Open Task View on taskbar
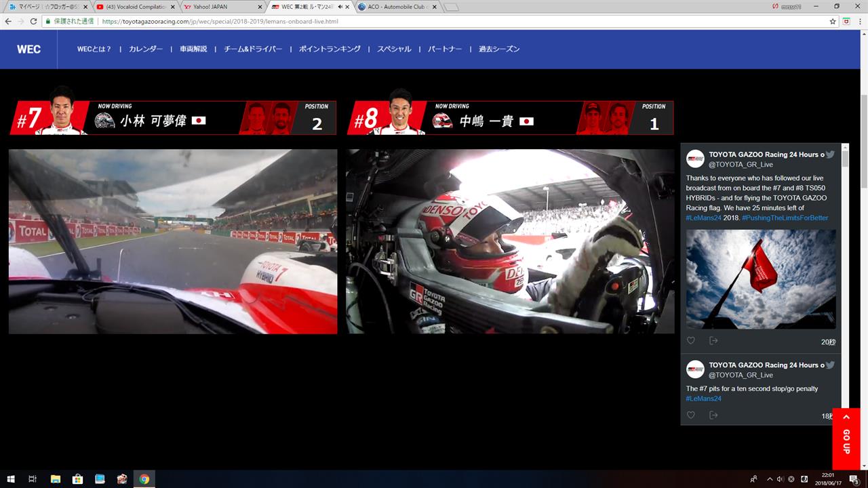 coord(33,479)
